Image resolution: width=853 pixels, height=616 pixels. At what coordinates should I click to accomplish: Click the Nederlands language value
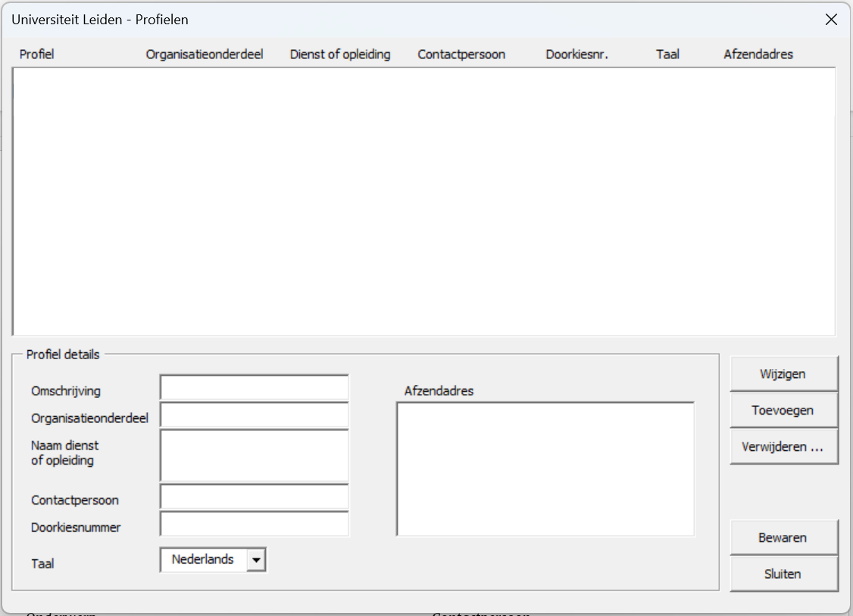click(203, 559)
